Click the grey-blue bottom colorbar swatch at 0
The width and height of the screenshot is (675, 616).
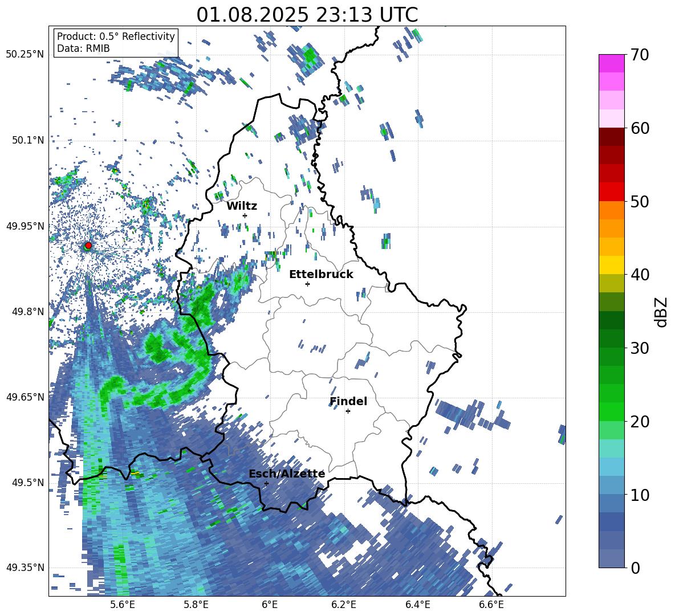611,558
